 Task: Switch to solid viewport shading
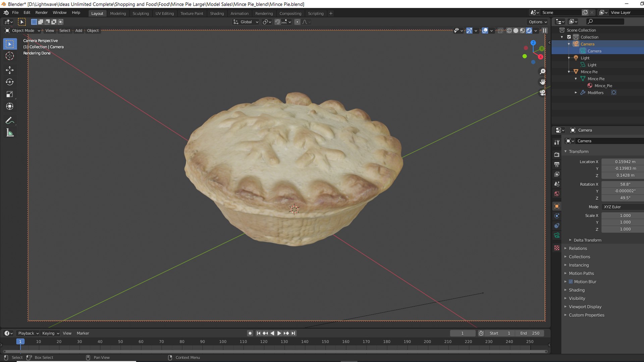[x=516, y=31]
